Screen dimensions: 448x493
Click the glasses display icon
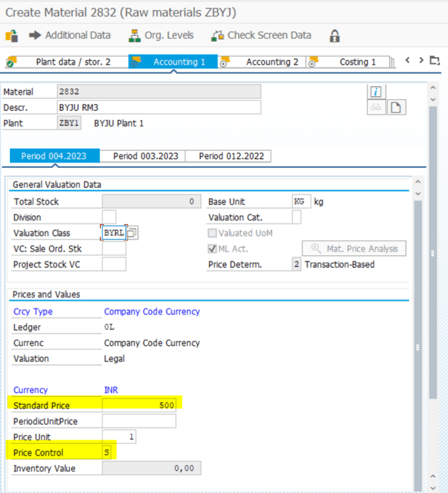click(376, 107)
